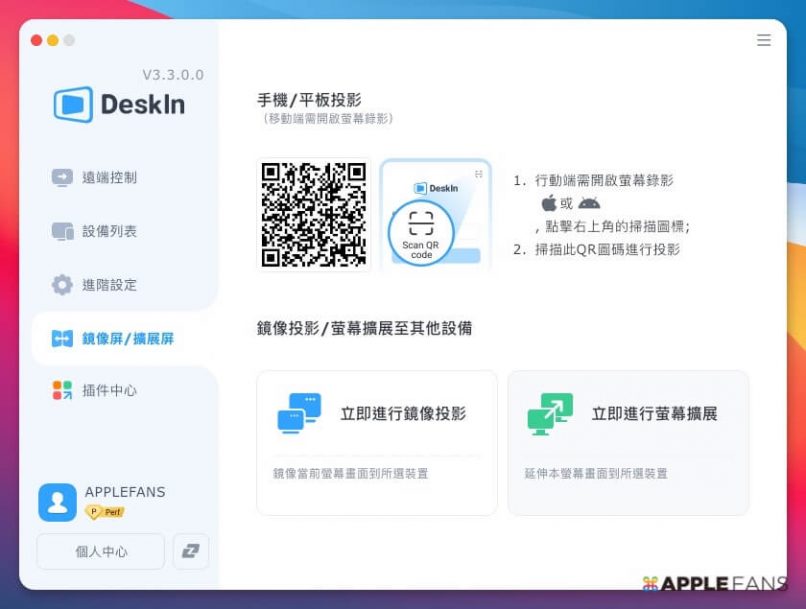Click the green screen extension icon
Screen dimensions: 806x609
click(550, 413)
